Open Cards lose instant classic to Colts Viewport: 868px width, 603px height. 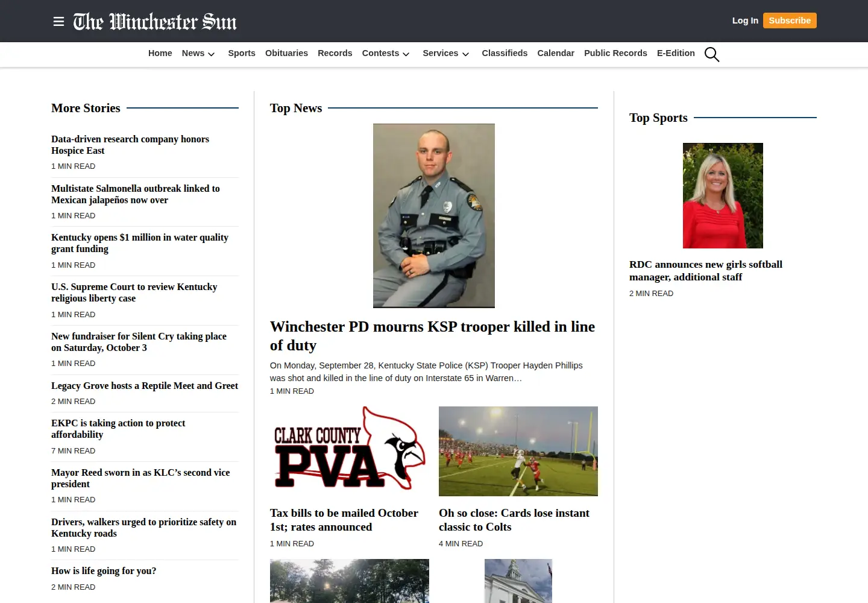tap(514, 520)
